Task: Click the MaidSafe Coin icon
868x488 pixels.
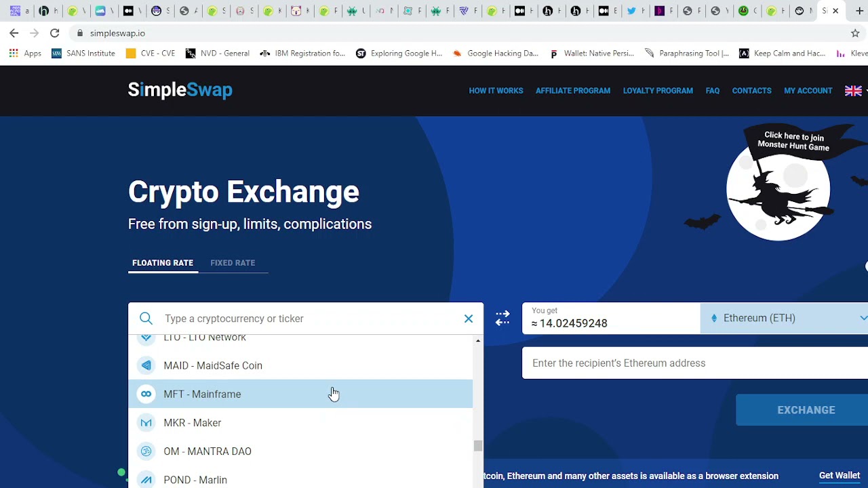Action: click(146, 365)
